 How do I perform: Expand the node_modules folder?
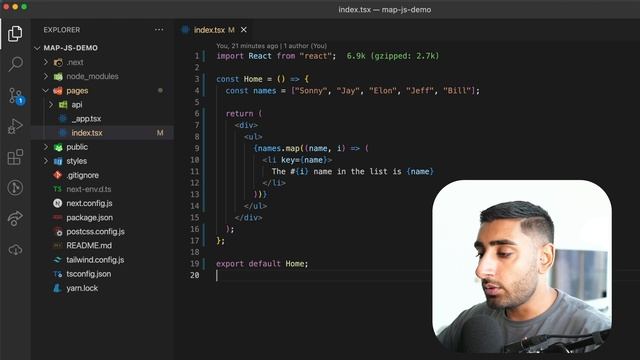pos(46,76)
